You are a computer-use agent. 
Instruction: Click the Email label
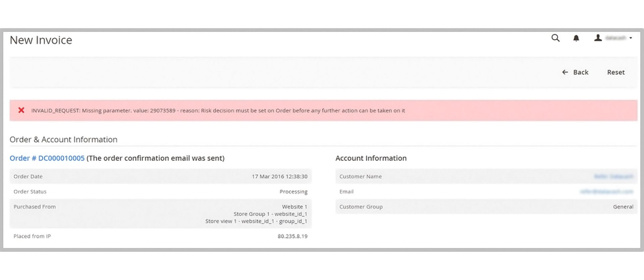[x=346, y=191]
